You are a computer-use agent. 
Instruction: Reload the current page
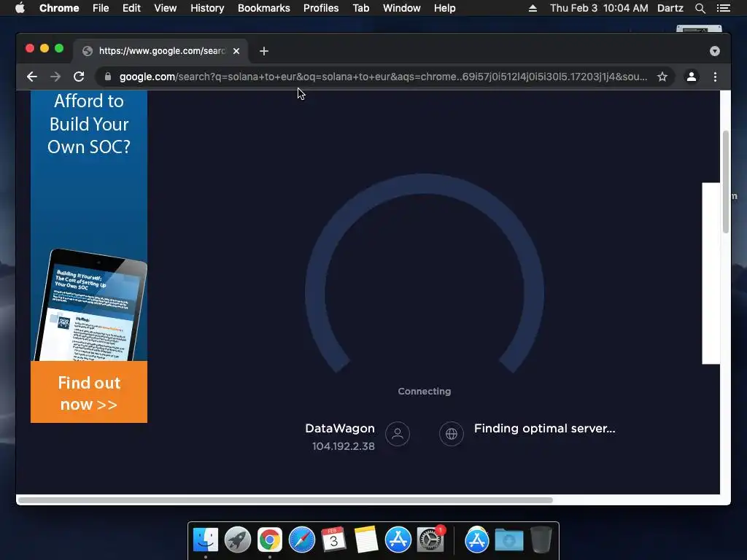coord(79,77)
